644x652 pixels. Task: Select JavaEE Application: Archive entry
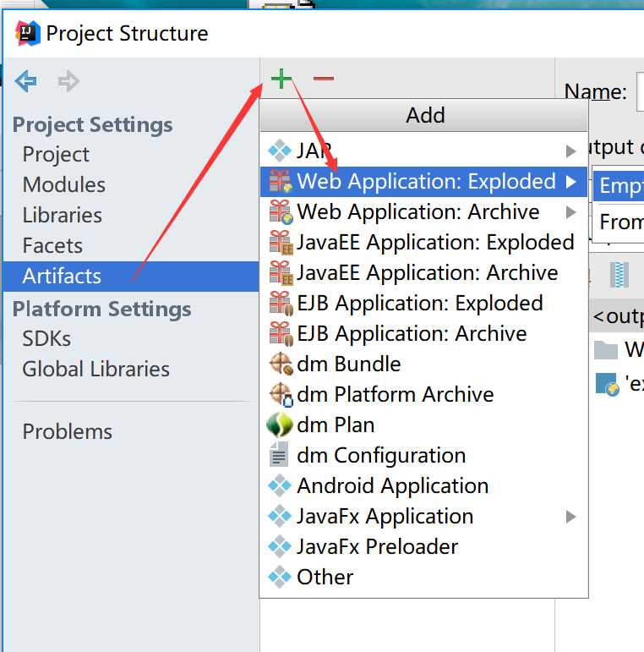pos(423,273)
